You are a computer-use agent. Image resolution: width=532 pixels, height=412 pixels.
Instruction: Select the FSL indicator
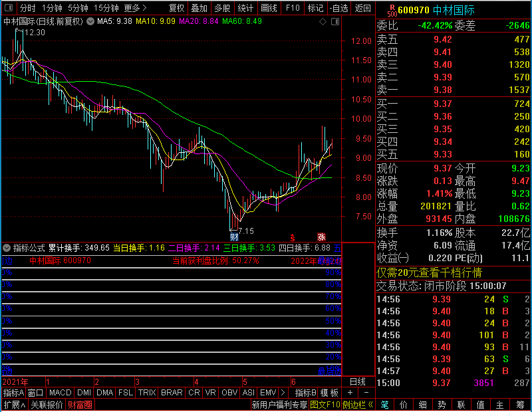click(126, 393)
